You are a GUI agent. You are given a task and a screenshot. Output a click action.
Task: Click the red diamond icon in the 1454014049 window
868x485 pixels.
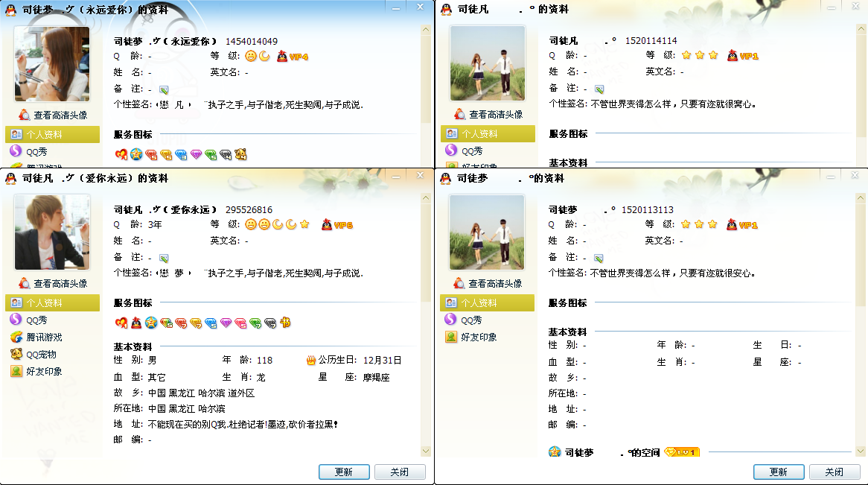tap(151, 155)
